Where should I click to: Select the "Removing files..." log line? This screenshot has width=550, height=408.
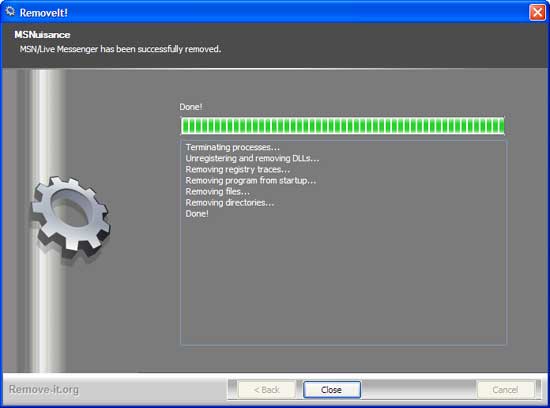[217, 192]
